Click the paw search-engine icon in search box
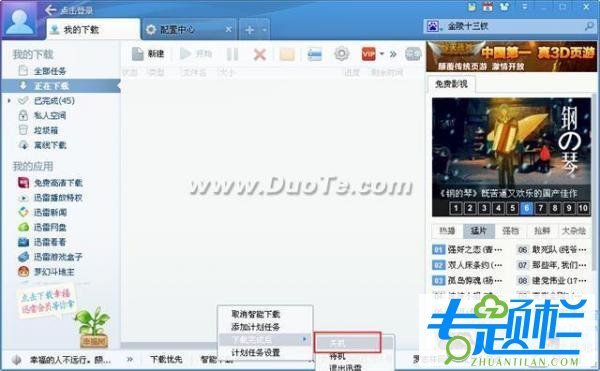Image resolution: width=600 pixels, height=371 pixels. click(x=432, y=26)
